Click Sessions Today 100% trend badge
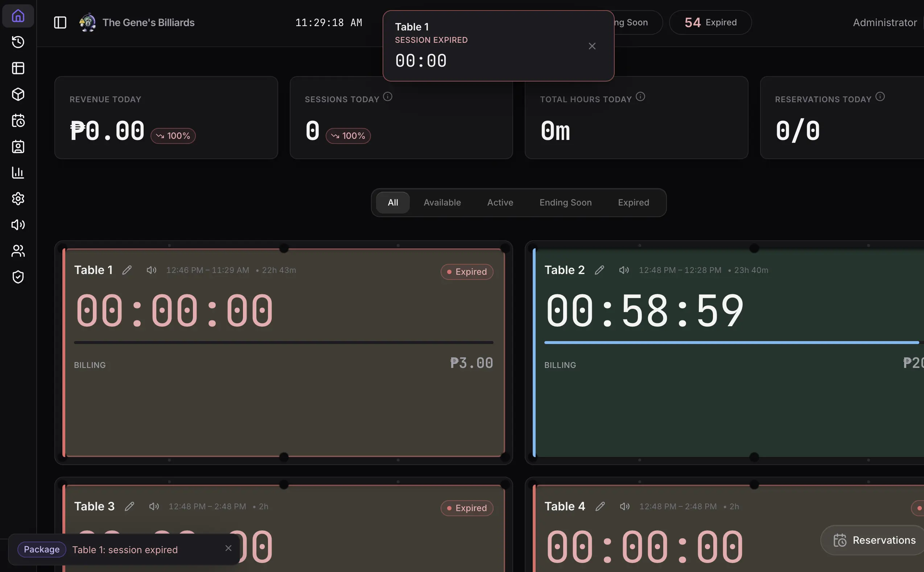 point(348,136)
